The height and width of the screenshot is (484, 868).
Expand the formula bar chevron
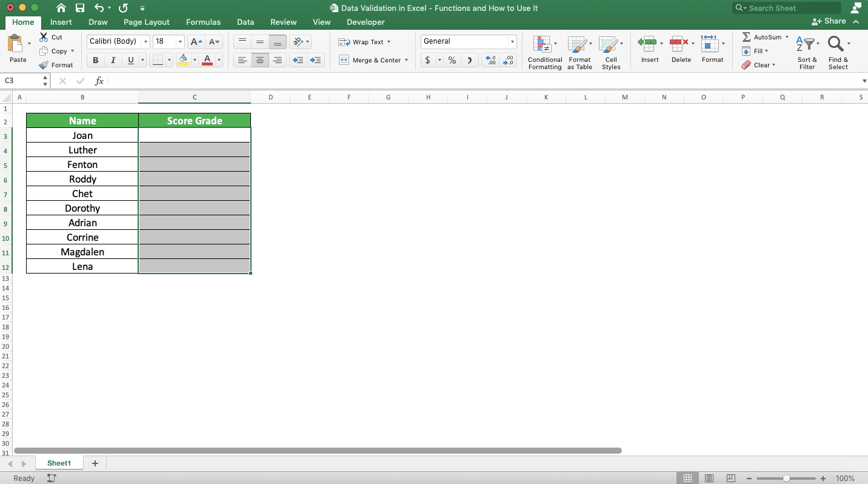pyautogui.click(x=864, y=81)
